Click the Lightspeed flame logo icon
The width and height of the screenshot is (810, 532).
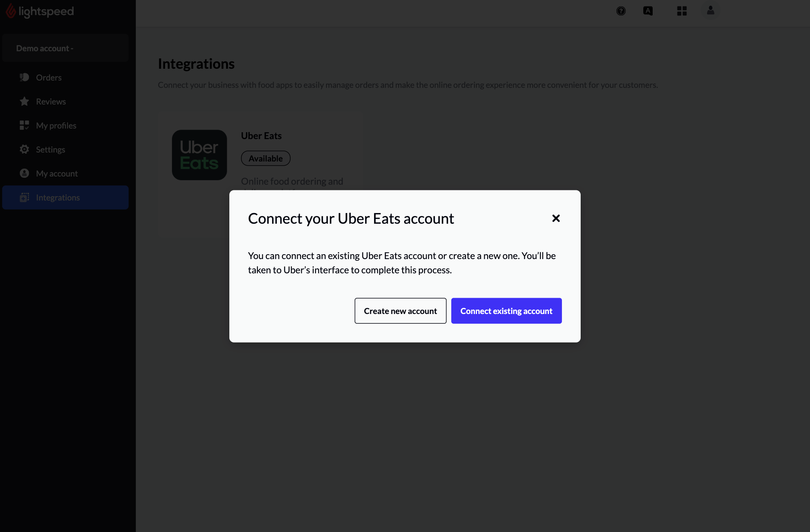coord(10,11)
